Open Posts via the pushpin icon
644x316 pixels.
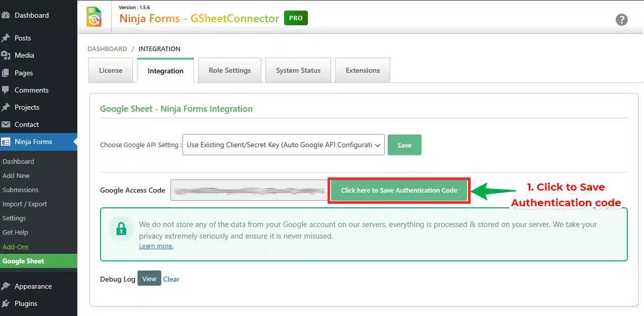coord(6,38)
